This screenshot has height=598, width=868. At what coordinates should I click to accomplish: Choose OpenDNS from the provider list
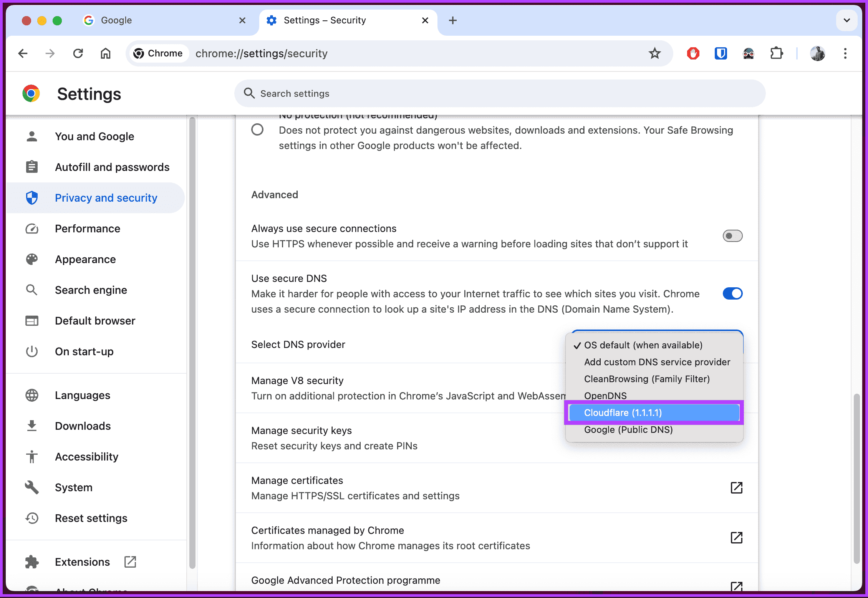654,396
